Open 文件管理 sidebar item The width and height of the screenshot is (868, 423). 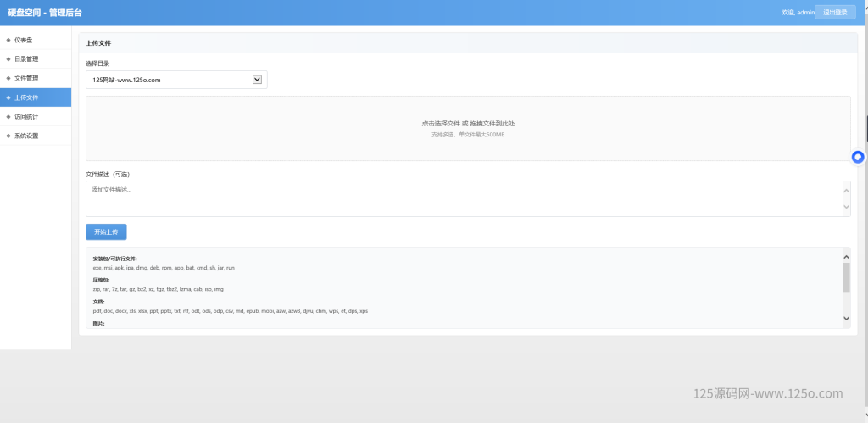26,78
